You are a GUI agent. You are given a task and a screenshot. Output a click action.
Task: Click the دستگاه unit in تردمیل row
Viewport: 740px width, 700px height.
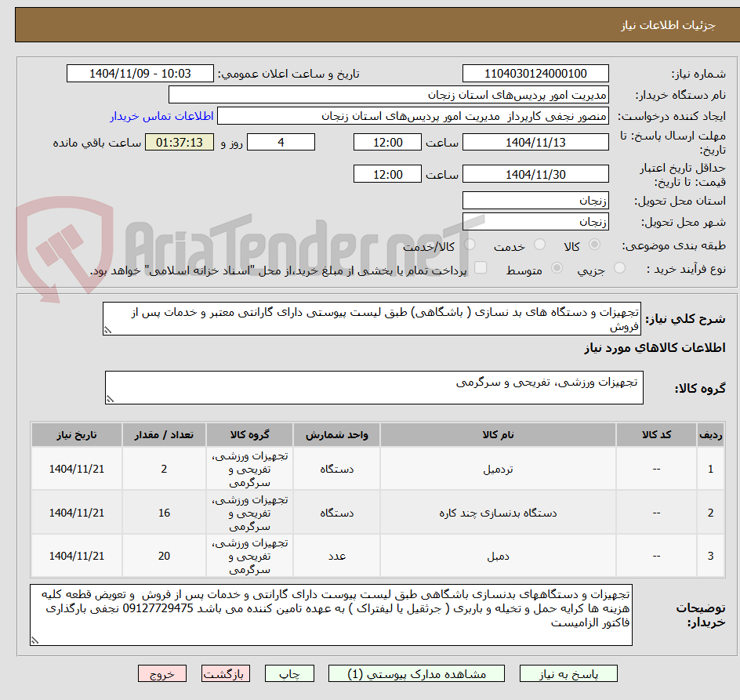point(336,470)
